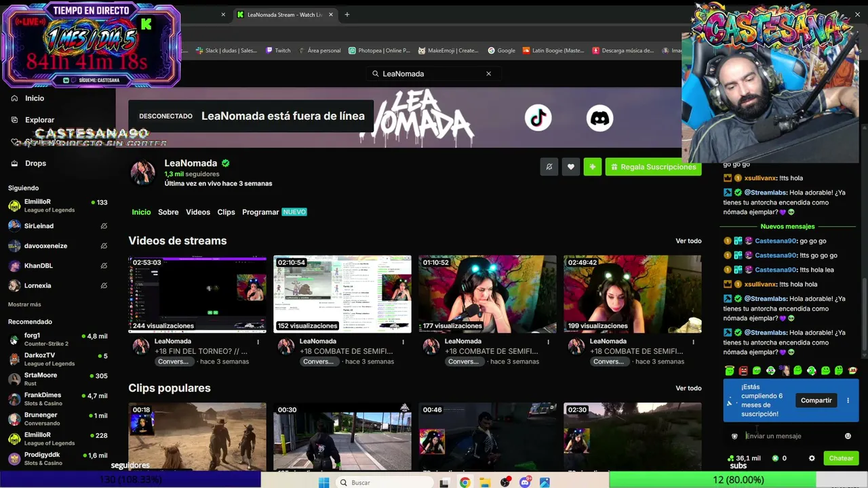This screenshot has width=868, height=488.
Task: Open options menu for the 199 visualizaciones video
Action: click(693, 342)
